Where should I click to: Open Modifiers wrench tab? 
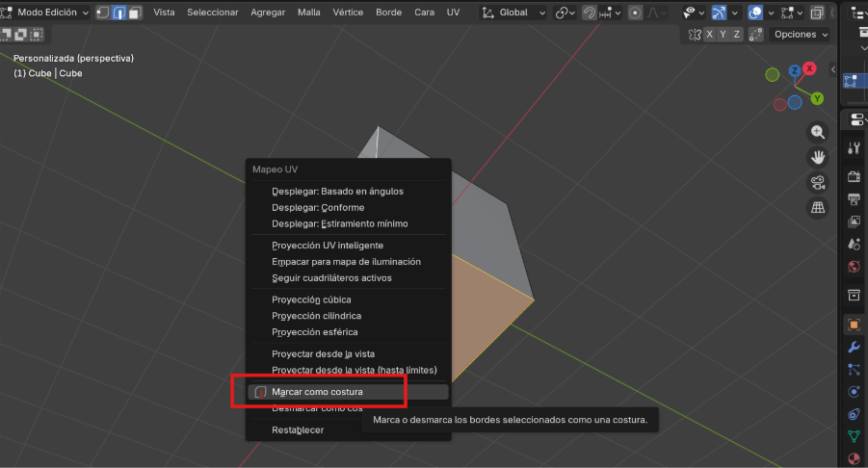coord(855,347)
